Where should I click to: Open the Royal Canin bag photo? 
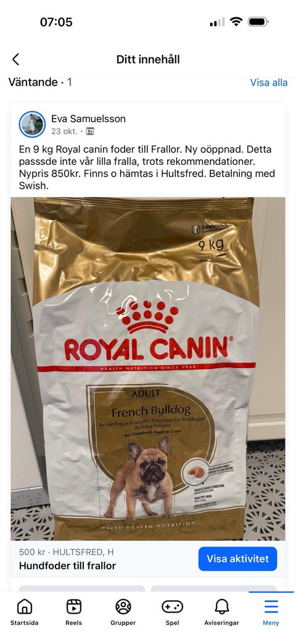point(148,369)
